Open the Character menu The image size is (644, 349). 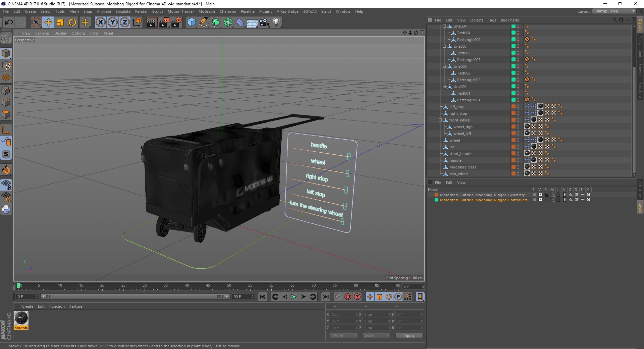pyautogui.click(x=228, y=11)
